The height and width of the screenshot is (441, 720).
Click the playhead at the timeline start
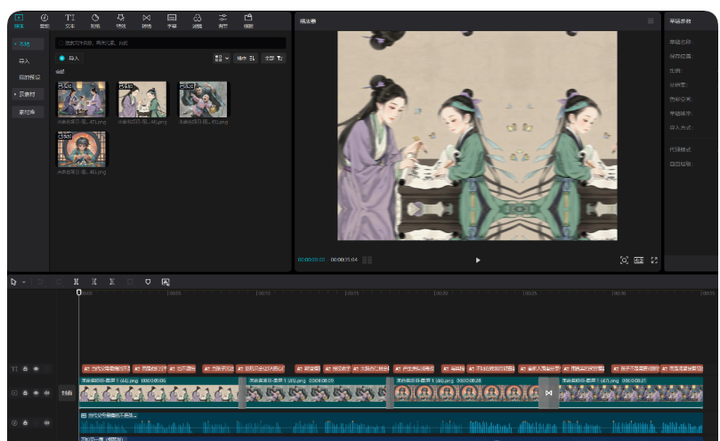(79, 292)
